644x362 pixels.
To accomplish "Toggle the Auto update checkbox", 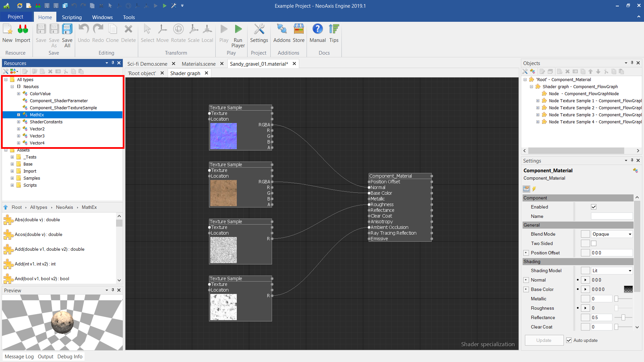I will tap(569, 340).
